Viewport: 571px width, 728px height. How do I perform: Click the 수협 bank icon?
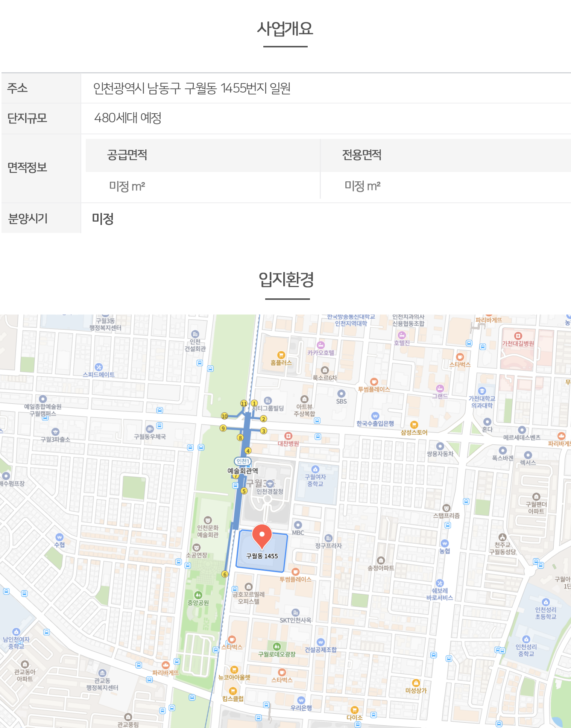[59, 537]
